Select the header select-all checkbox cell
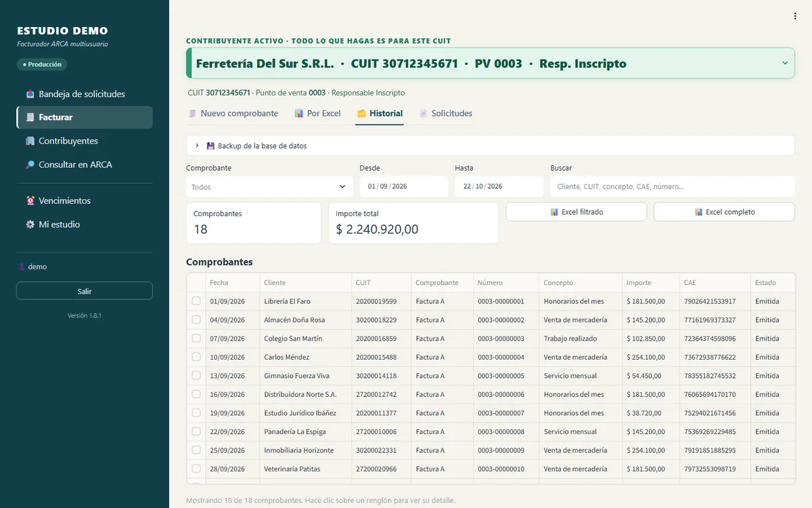 tap(196, 282)
